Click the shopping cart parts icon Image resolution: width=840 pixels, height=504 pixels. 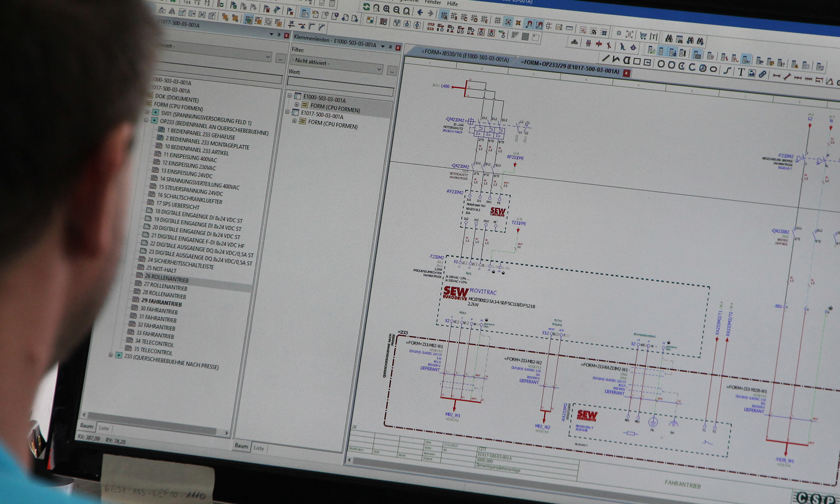(x=643, y=35)
